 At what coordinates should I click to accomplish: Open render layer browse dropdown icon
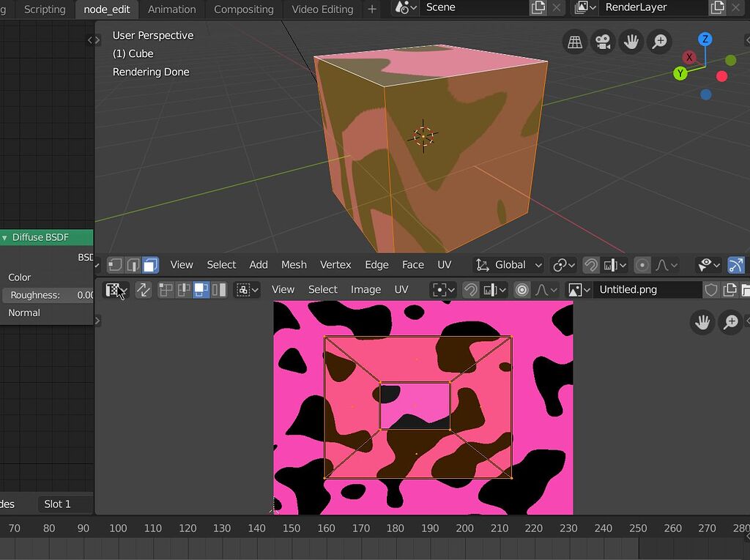tap(585, 7)
